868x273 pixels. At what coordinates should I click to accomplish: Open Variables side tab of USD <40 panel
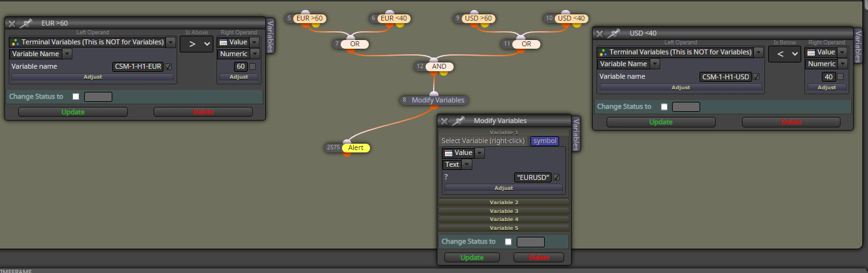[x=858, y=46]
